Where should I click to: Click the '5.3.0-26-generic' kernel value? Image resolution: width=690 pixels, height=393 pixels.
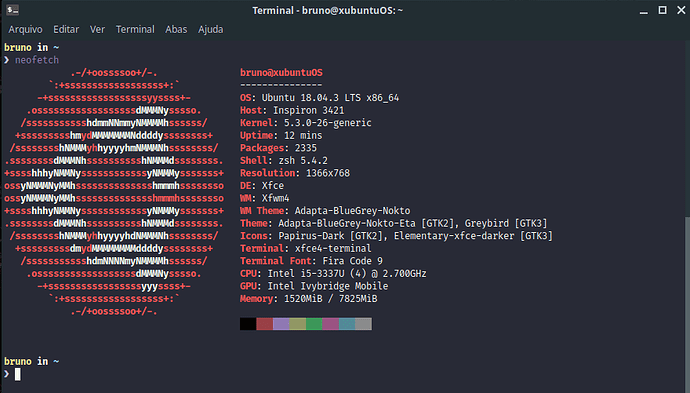[x=328, y=123]
